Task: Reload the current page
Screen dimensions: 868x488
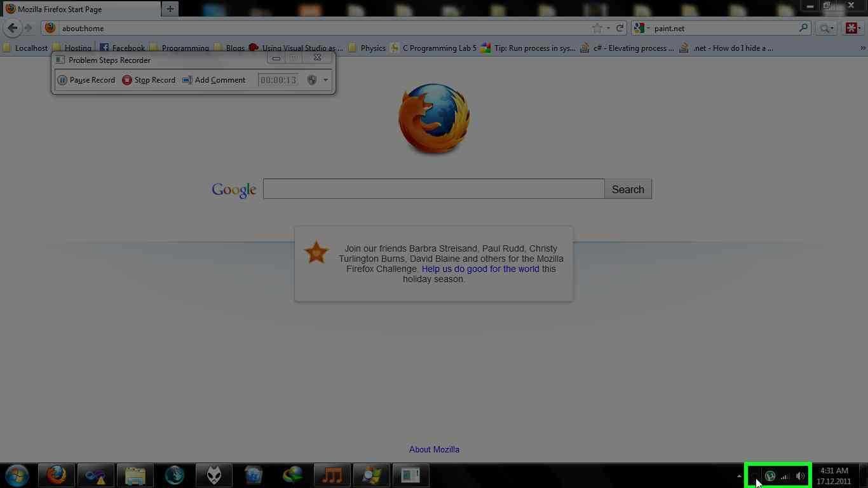Action: pyautogui.click(x=620, y=28)
